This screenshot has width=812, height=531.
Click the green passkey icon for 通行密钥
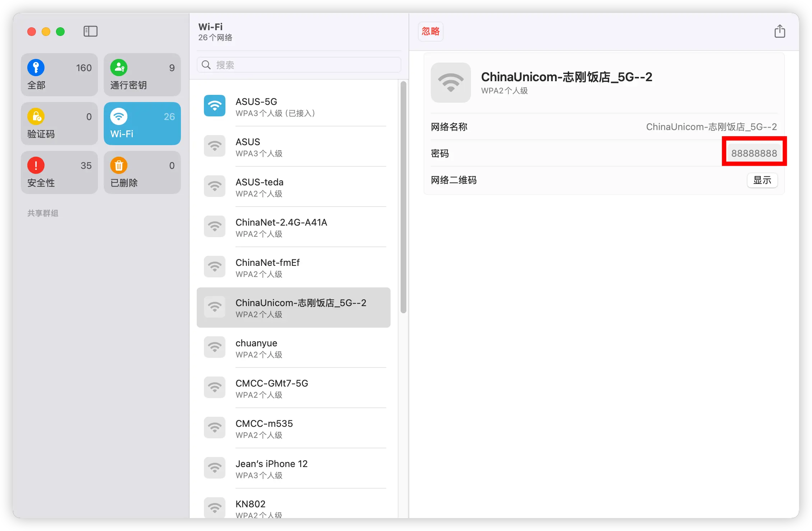click(x=119, y=68)
